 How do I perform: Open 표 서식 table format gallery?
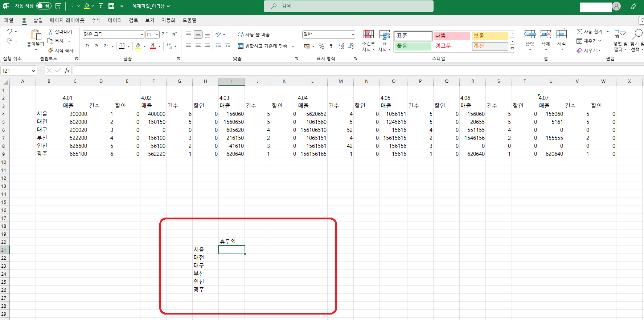(385, 41)
